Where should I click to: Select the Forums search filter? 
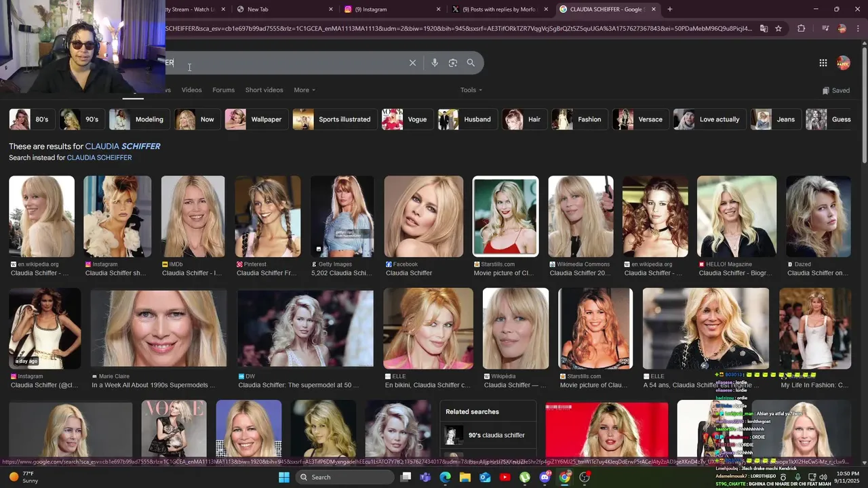tap(223, 90)
